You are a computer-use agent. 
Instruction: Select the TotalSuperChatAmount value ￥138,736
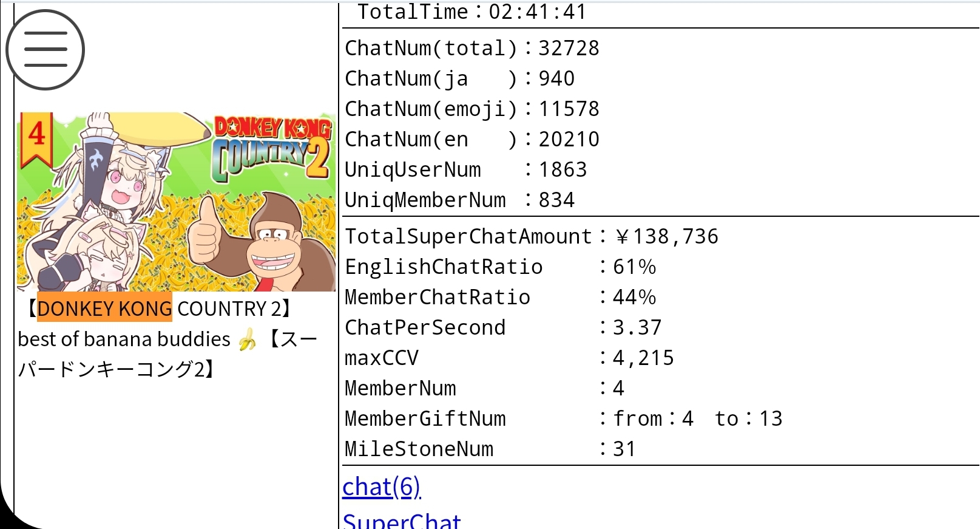pyautogui.click(x=666, y=236)
